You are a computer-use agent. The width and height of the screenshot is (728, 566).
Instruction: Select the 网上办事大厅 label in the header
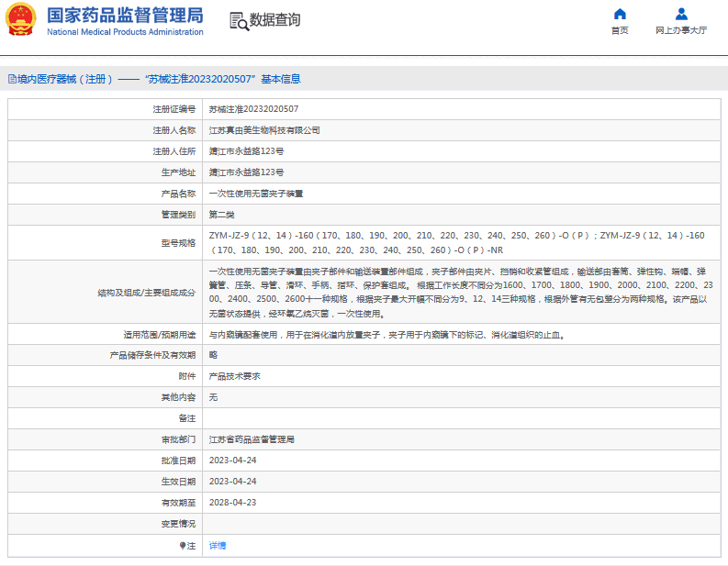click(681, 30)
